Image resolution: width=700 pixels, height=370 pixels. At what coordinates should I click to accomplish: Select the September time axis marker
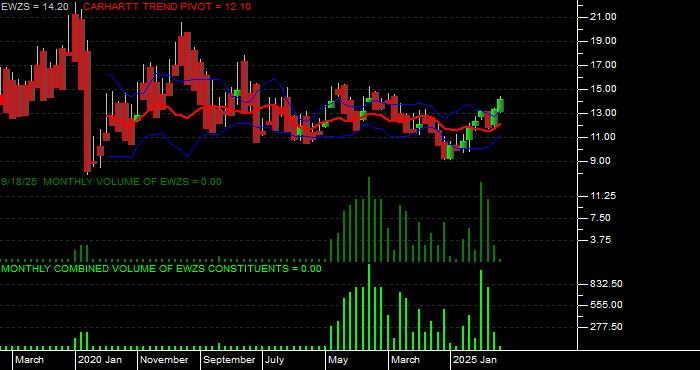229,360
